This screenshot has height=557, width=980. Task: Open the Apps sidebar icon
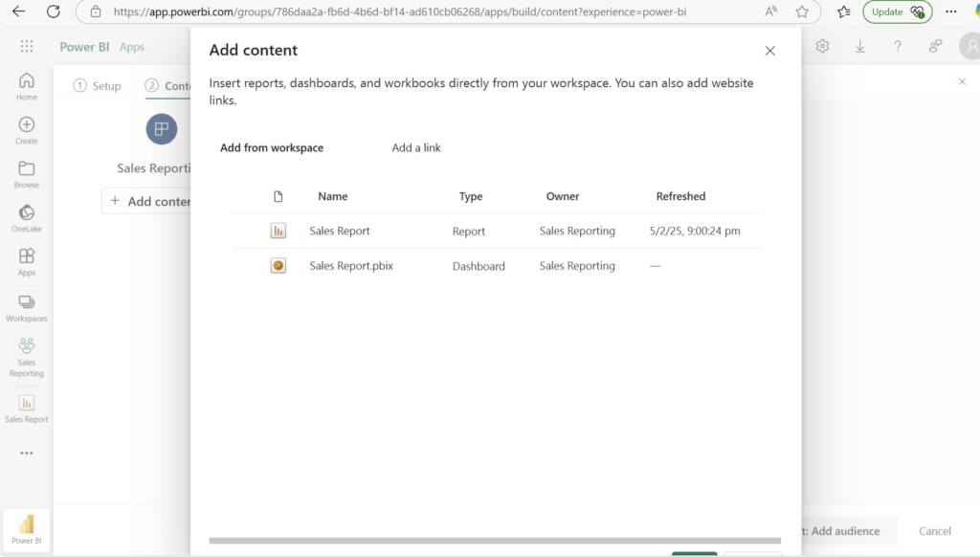27,261
